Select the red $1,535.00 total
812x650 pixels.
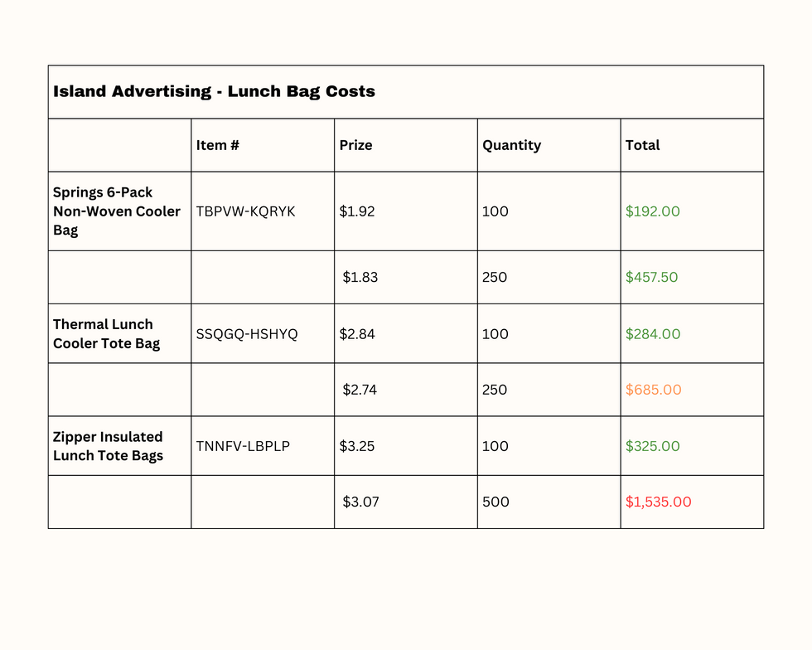click(659, 502)
